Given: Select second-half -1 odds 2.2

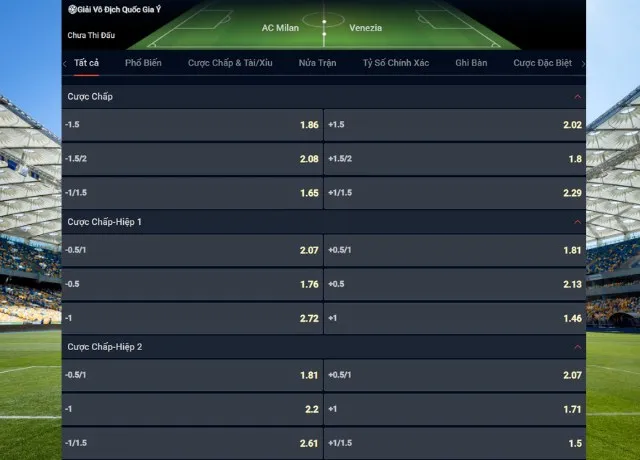Looking at the screenshot, I should point(192,409).
